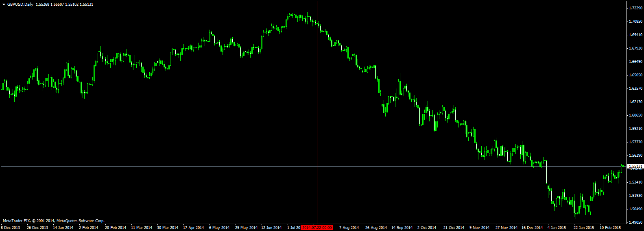644x231 pixels.
Task: Click the 1.65050 price scale label
Action: 635,75
